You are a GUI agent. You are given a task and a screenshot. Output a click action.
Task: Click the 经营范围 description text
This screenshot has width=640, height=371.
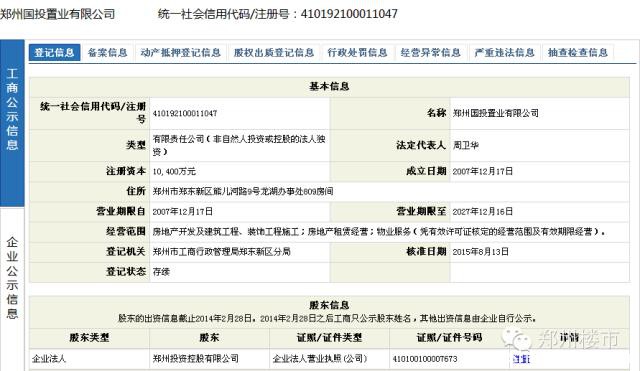[379, 232]
